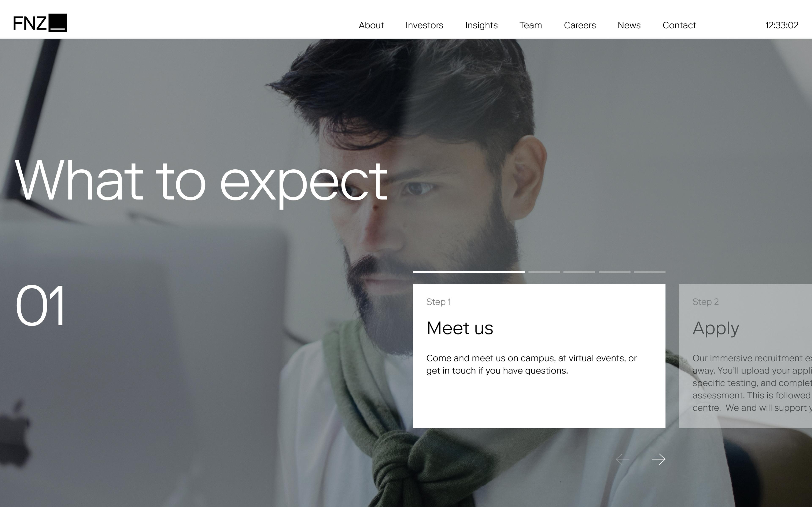The height and width of the screenshot is (507, 812).
Task: Jump to third step progress segment
Action: 579,272
